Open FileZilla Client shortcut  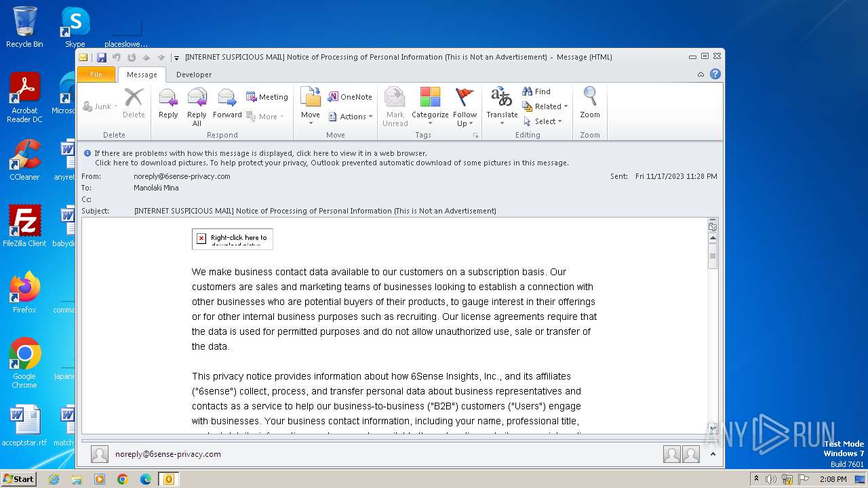[24, 226]
